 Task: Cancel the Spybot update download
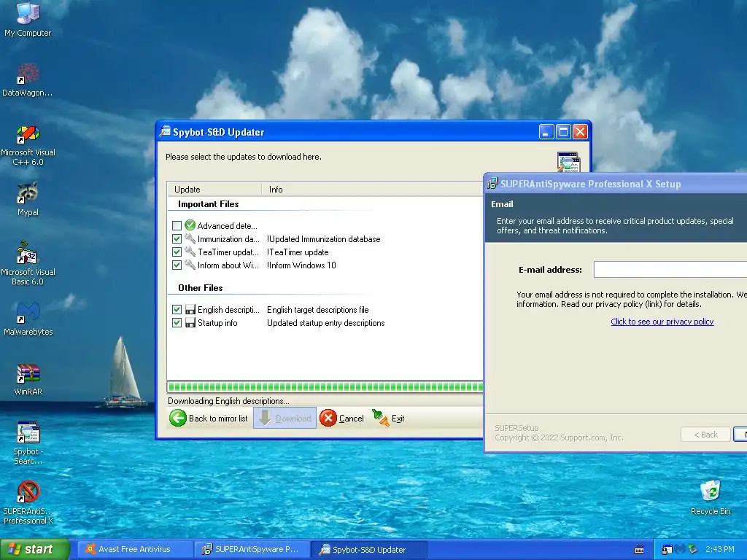[341, 418]
